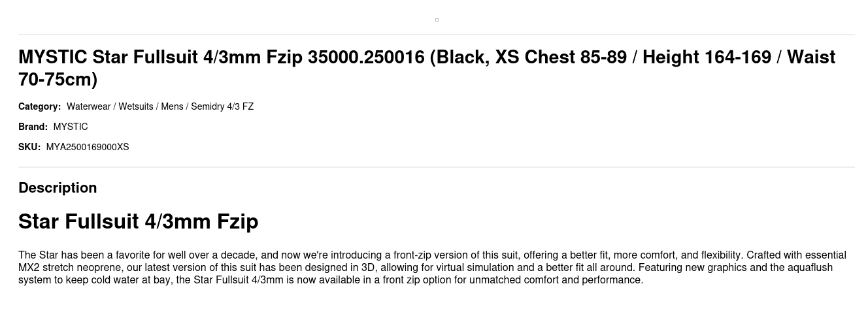Select the Mens category segment
Screen dimensions: 868x318
[172, 106]
